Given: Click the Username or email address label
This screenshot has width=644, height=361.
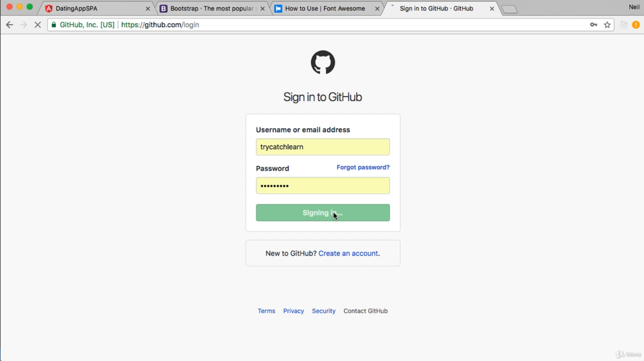Looking at the screenshot, I should [x=303, y=129].
